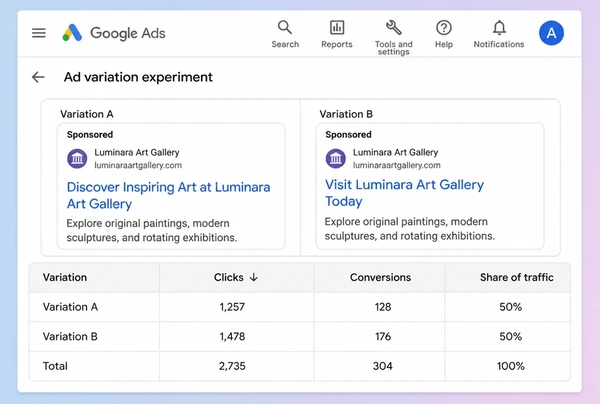Click the Notifications label in header

point(499,44)
